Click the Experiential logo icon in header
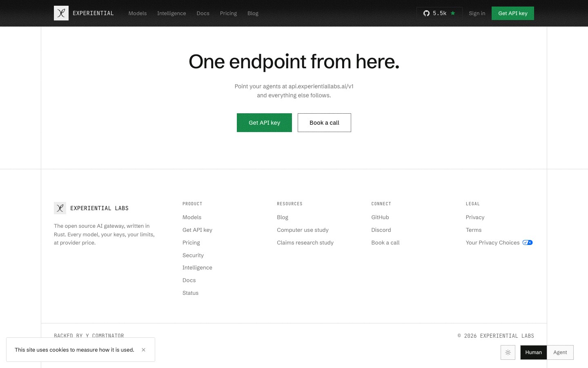Image resolution: width=588 pixels, height=368 pixels. 61,13
